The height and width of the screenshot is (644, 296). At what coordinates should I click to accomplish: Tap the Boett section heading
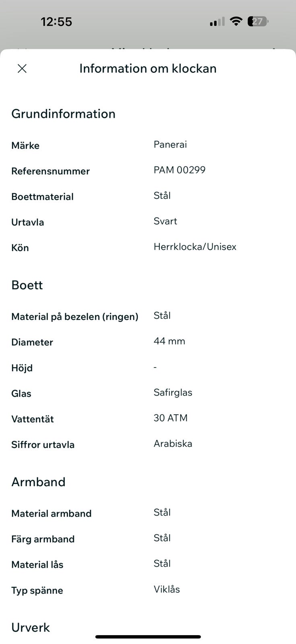click(x=27, y=285)
